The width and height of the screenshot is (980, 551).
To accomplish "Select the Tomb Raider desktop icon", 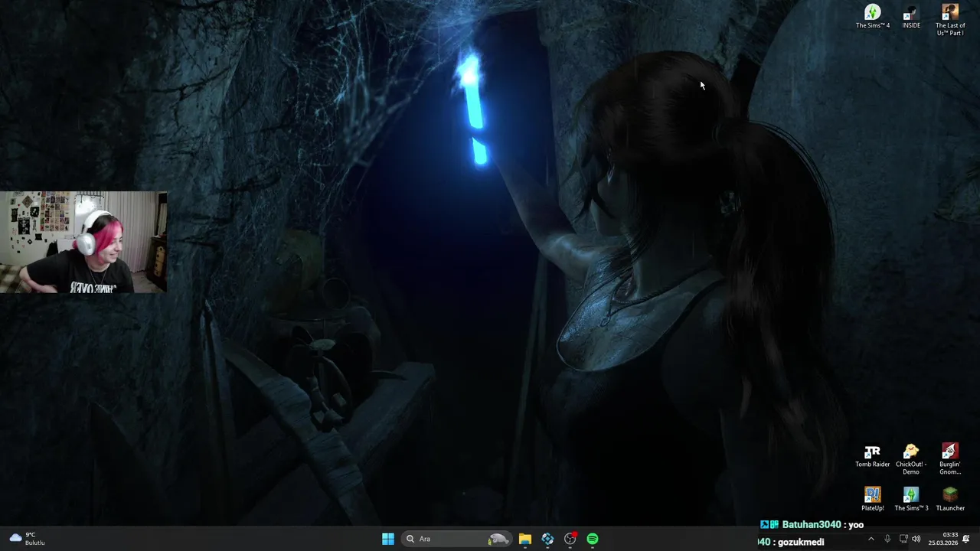I will (872, 456).
